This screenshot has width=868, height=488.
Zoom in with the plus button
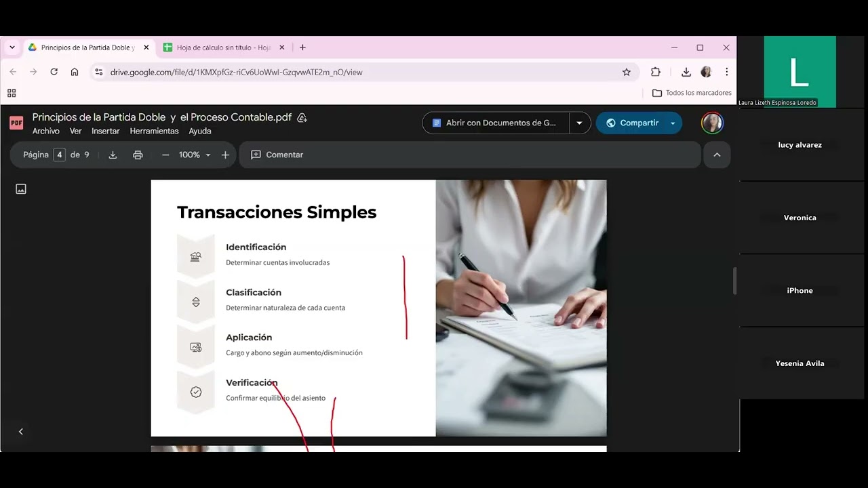(225, 155)
